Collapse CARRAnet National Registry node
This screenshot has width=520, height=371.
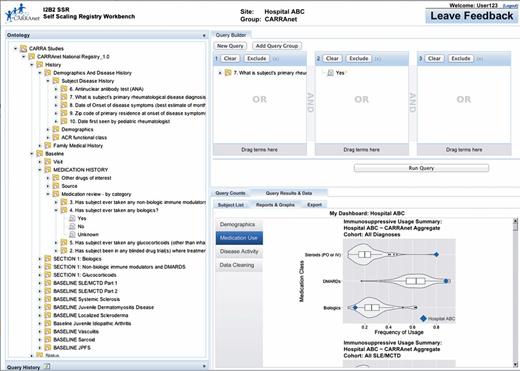(x=23, y=57)
